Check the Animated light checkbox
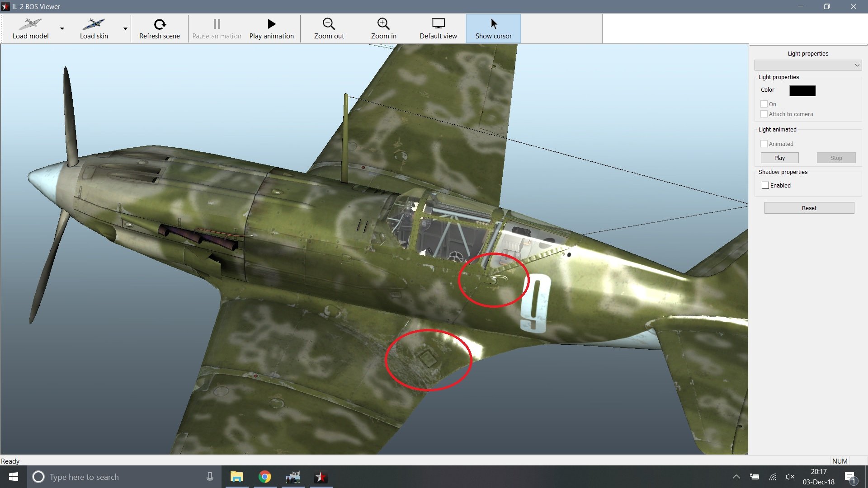 [764, 144]
